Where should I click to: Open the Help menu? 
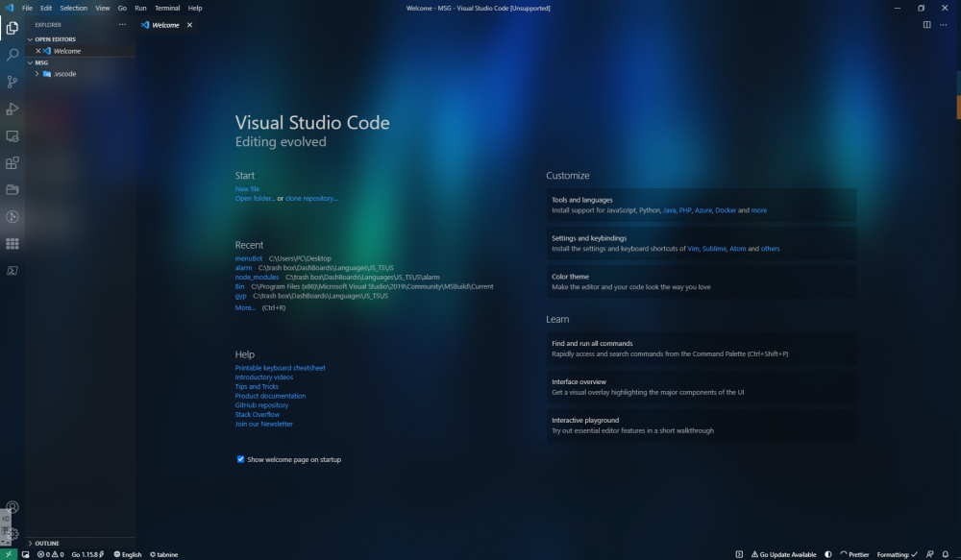point(195,8)
